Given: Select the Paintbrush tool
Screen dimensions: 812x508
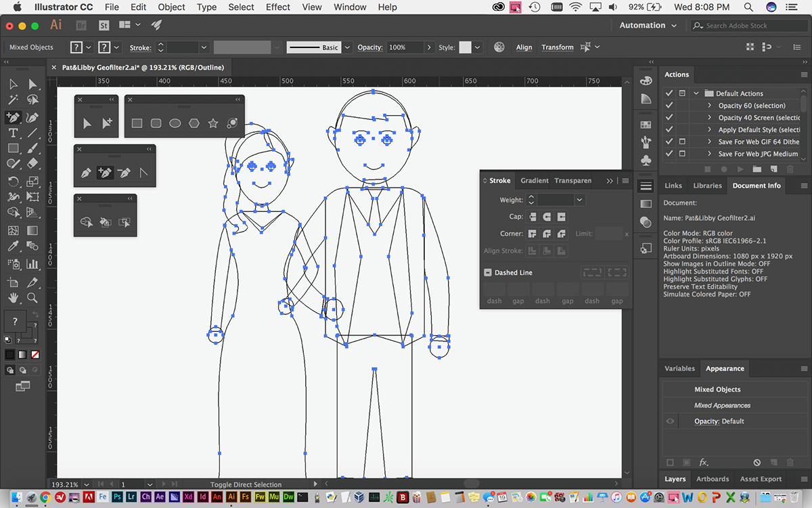Looking at the screenshot, I should [x=32, y=148].
